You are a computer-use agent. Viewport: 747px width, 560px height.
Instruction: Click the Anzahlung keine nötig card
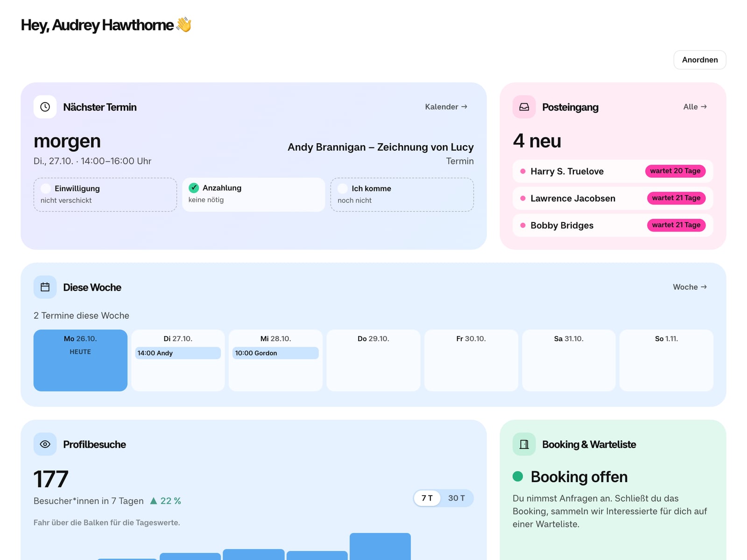(254, 195)
